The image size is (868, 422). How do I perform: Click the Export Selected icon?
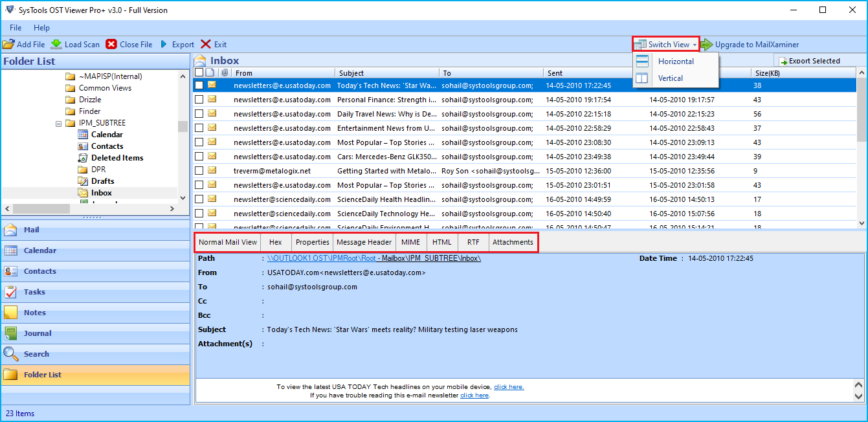point(783,61)
